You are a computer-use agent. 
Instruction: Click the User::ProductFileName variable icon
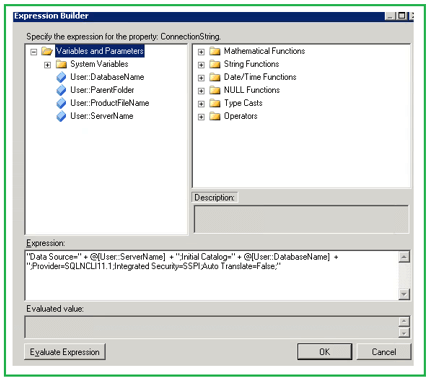click(x=61, y=103)
